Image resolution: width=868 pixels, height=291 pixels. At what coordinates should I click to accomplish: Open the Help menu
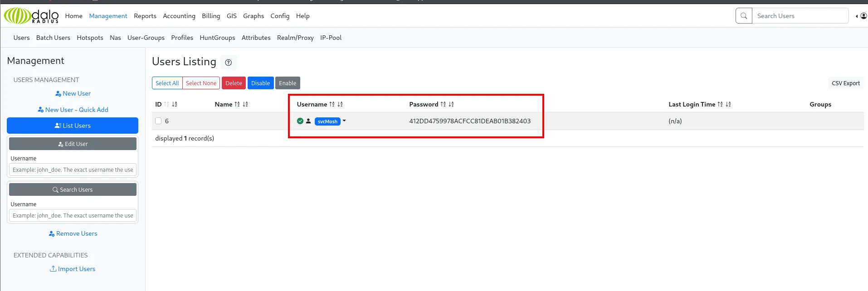pos(303,16)
